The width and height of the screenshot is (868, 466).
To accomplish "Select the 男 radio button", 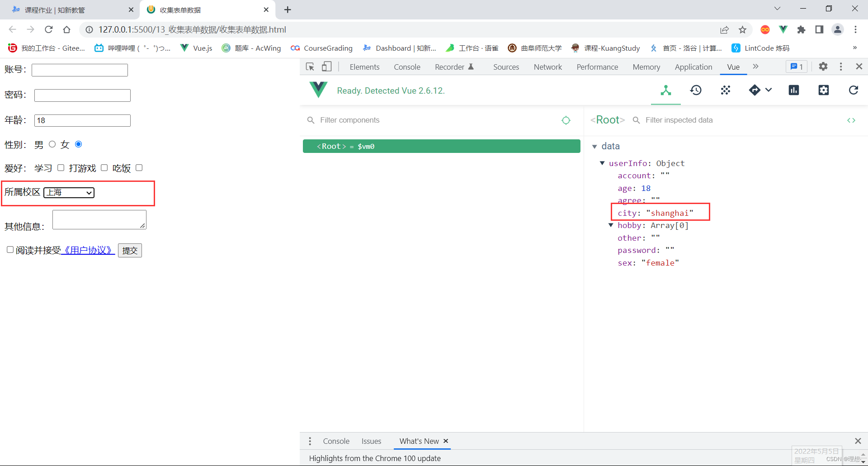I will (x=52, y=144).
